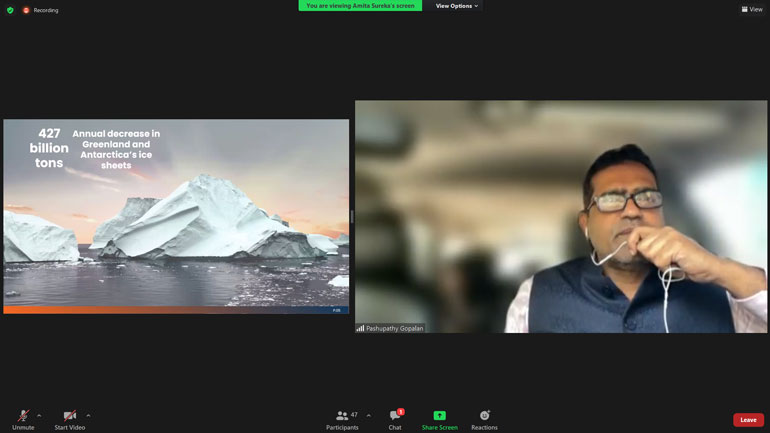Start video with the camera button
This screenshot has width=770, height=433.
69,416
